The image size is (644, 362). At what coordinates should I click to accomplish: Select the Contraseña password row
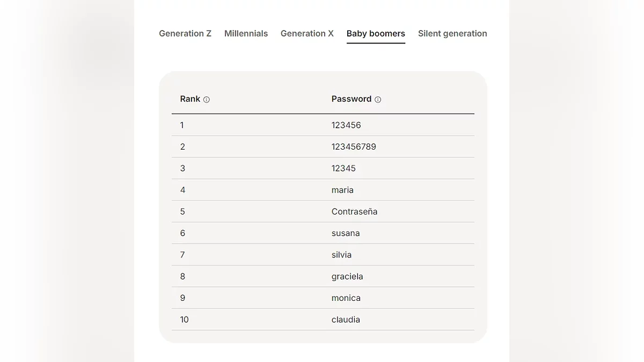pyautogui.click(x=354, y=211)
